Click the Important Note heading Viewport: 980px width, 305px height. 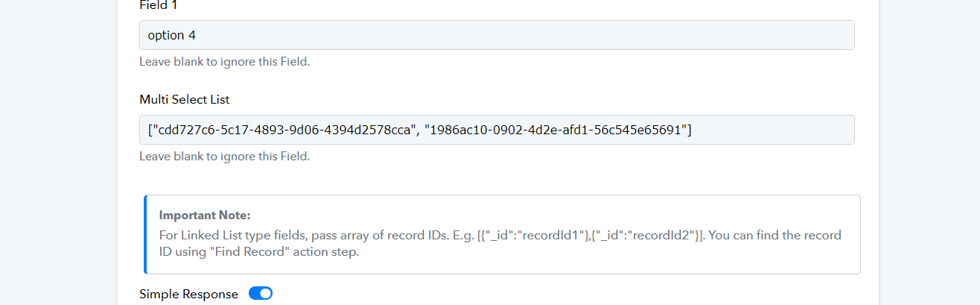click(205, 216)
